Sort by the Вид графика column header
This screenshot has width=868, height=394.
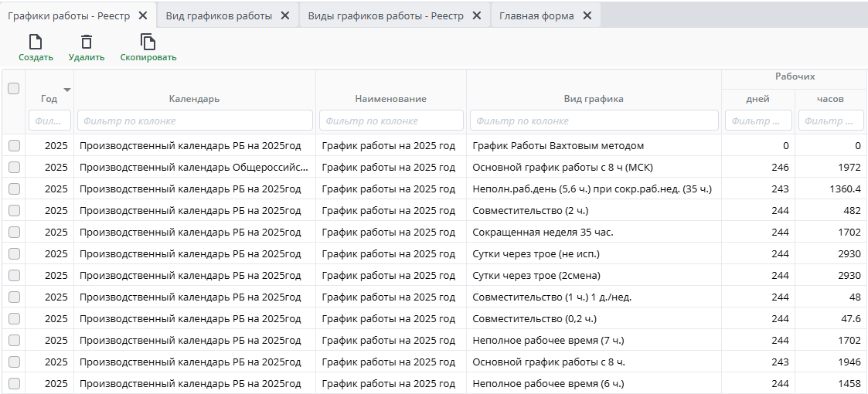coord(594,99)
